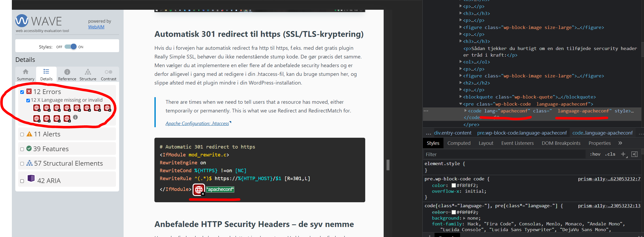Viewport: 644px width, 237px height.
Task: Open color picker for #f8f8f2 in pre.wp-block-code rule
Action: click(454, 185)
